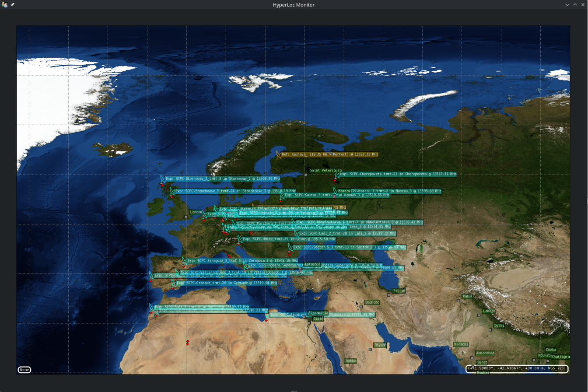Viewport: 588px width, 392px height.
Task: Click the Jeddah city label
Action: (x=351, y=361)
